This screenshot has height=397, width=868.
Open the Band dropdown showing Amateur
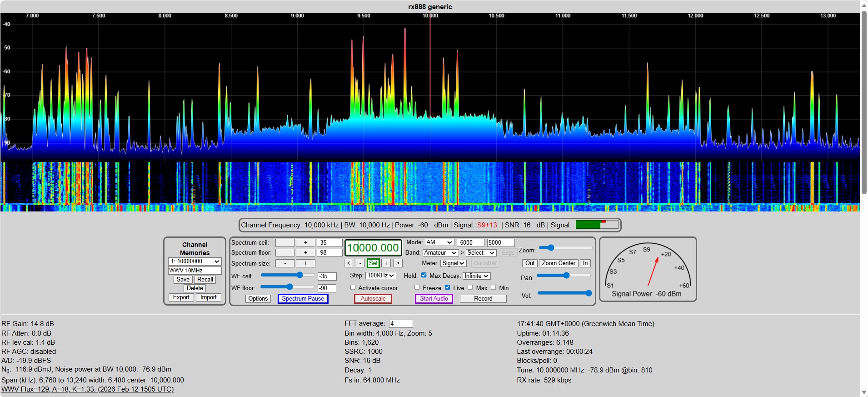(x=440, y=253)
